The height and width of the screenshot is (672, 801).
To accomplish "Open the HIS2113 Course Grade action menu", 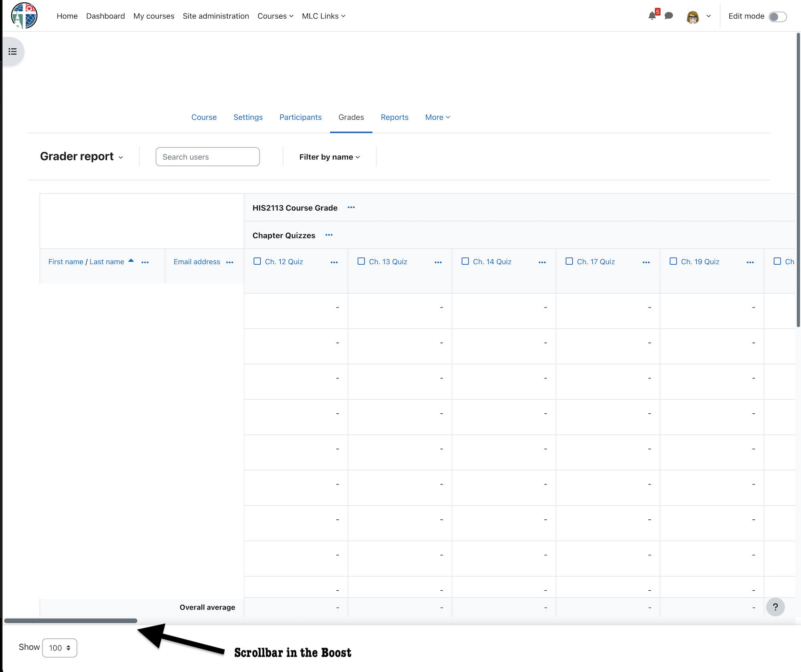I will pyautogui.click(x=351, y=208).
